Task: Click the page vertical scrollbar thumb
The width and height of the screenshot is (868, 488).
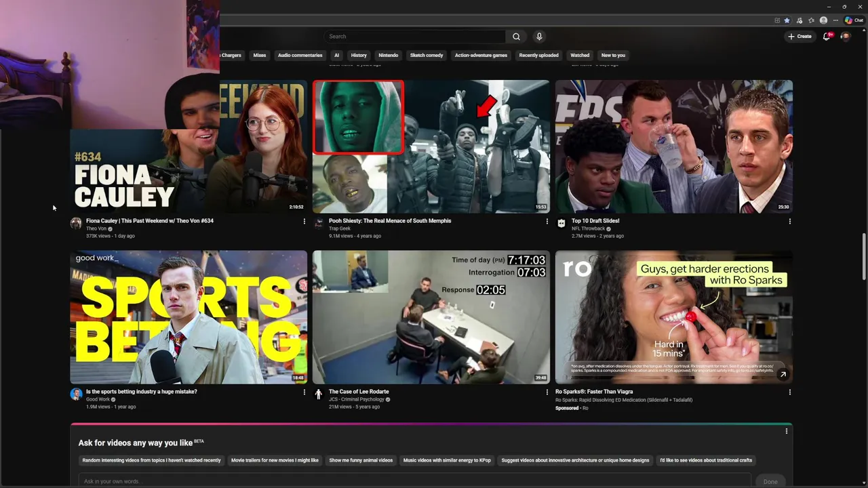Action: (x=864, y=256)
